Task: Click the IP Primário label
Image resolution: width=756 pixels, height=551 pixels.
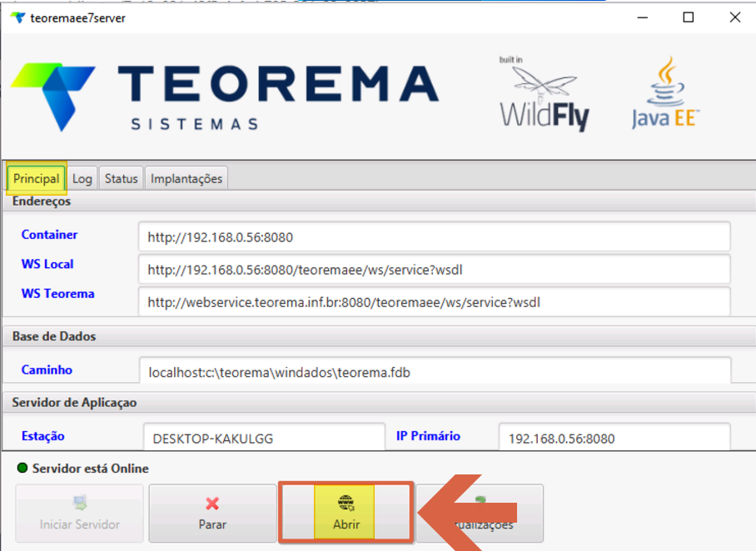Action: (428, 436)
